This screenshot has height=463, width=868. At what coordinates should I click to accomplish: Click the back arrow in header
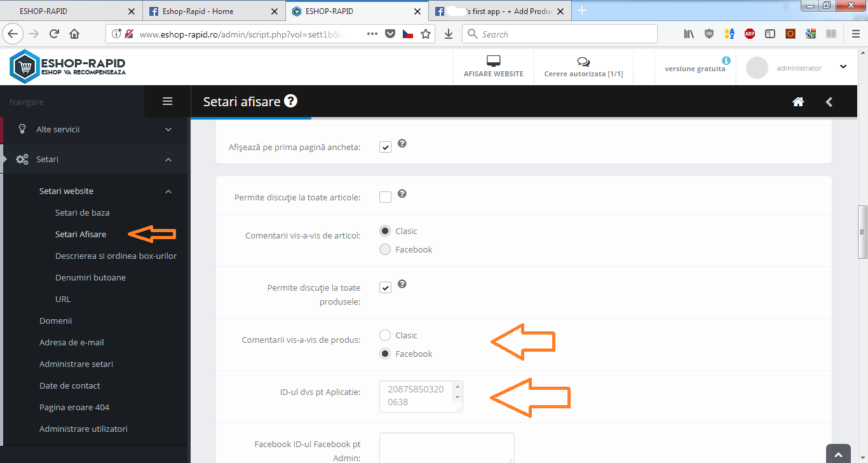coord(829,102)
